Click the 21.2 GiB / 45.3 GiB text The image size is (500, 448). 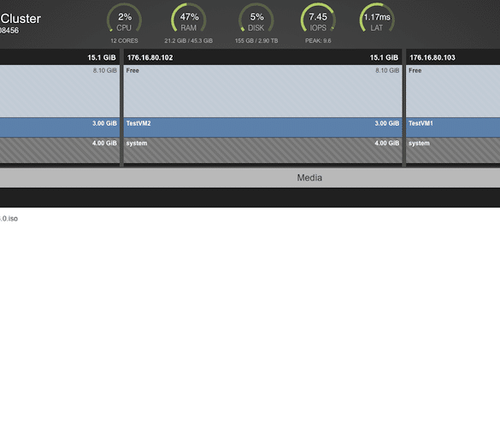[188, 41]
